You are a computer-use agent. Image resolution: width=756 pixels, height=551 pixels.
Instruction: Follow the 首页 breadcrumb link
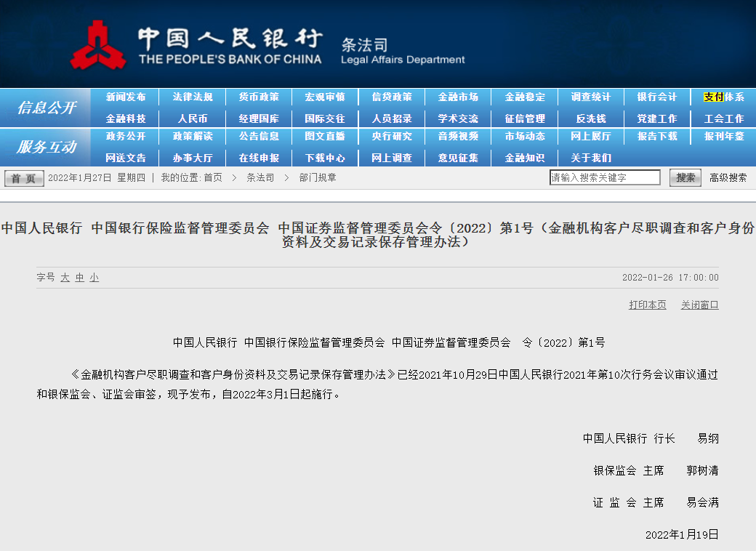[x=212, y=178]
